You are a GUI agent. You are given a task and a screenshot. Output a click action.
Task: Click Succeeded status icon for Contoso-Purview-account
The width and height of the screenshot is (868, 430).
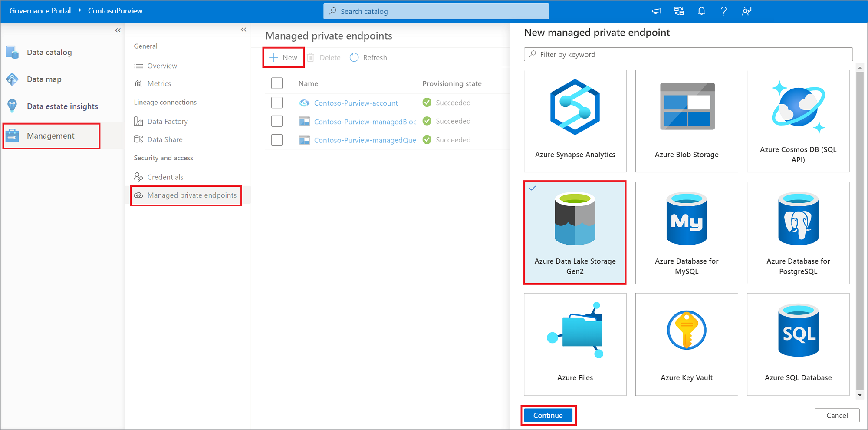(x=427, y=103)
